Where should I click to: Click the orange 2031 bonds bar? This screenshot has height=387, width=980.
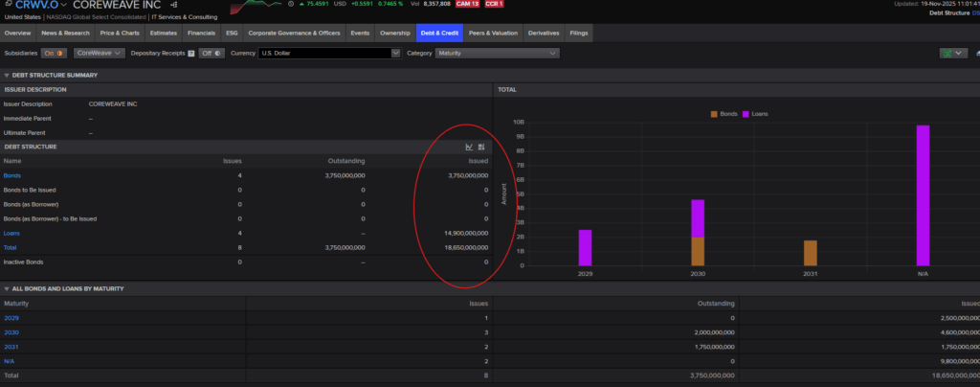pos(810,253)
